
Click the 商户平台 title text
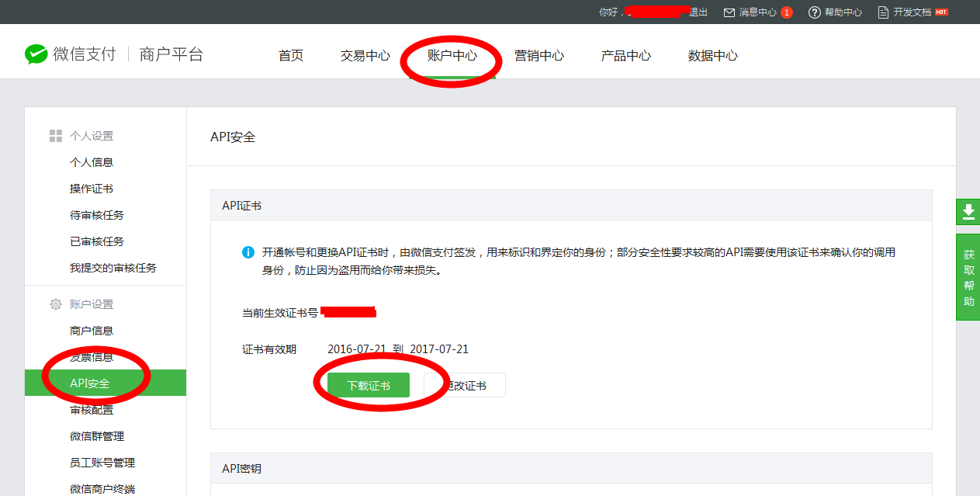(x=171, y=54)
